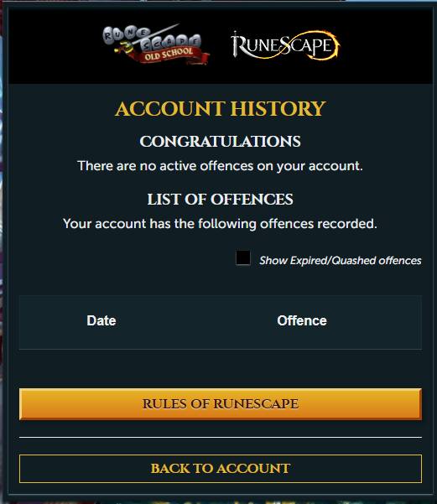
Task: Click the large R in RuneScape logo
Action: [x=239, y=45]
